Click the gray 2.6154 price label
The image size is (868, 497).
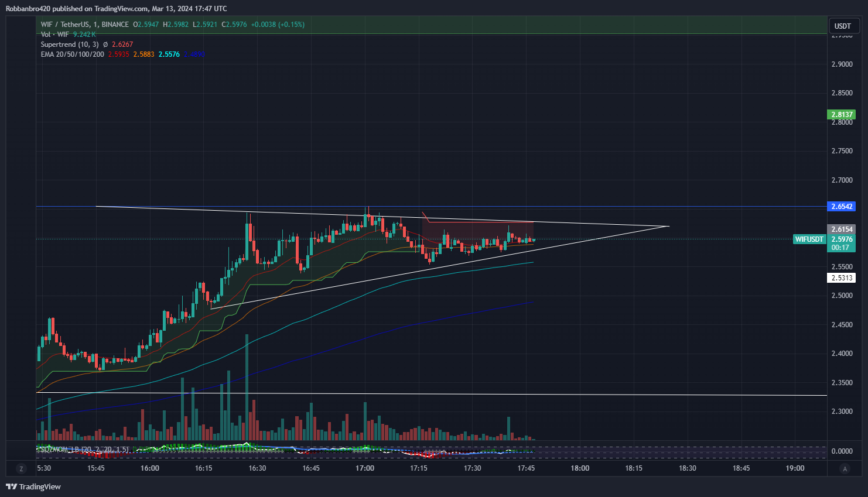pyautogui.click(x=842, y=229)
